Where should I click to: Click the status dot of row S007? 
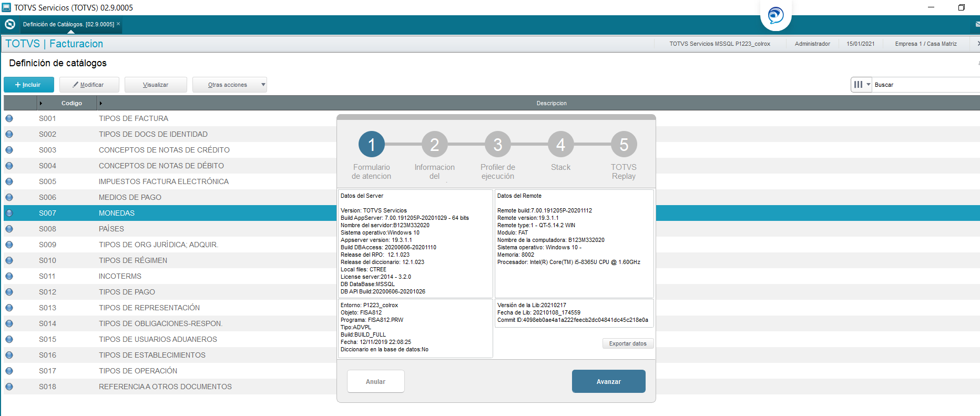tap(9, 213)
